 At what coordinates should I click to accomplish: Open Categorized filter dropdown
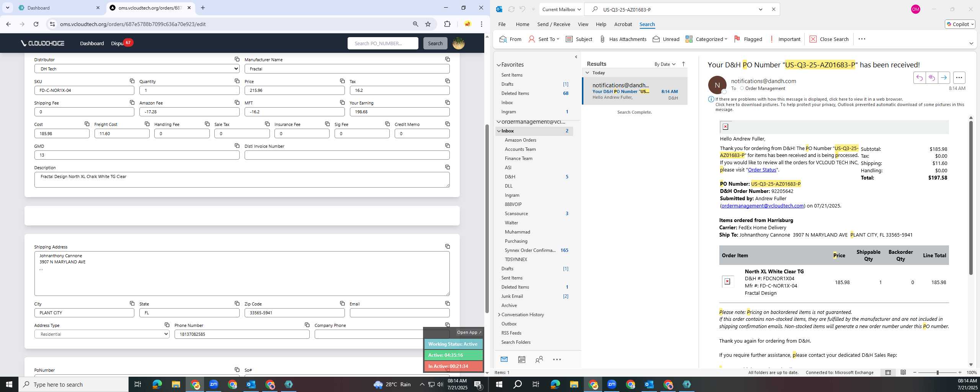tap(706, 39)
